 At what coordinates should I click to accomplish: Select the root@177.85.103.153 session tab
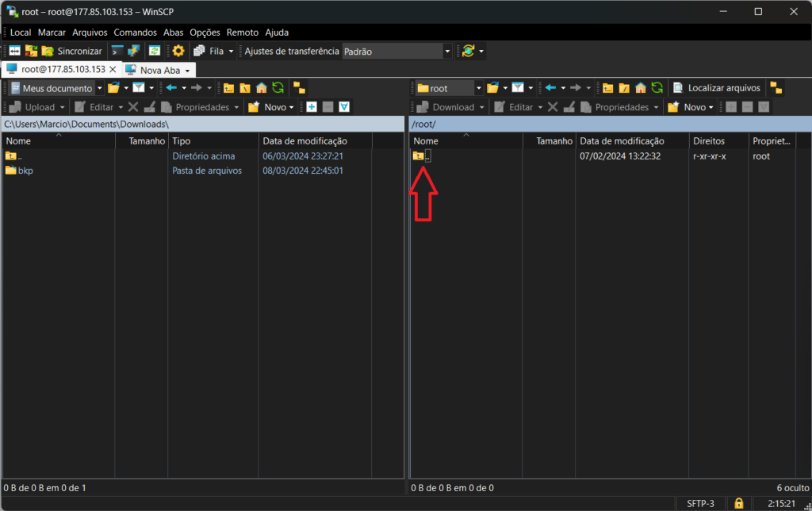point(56,69)
